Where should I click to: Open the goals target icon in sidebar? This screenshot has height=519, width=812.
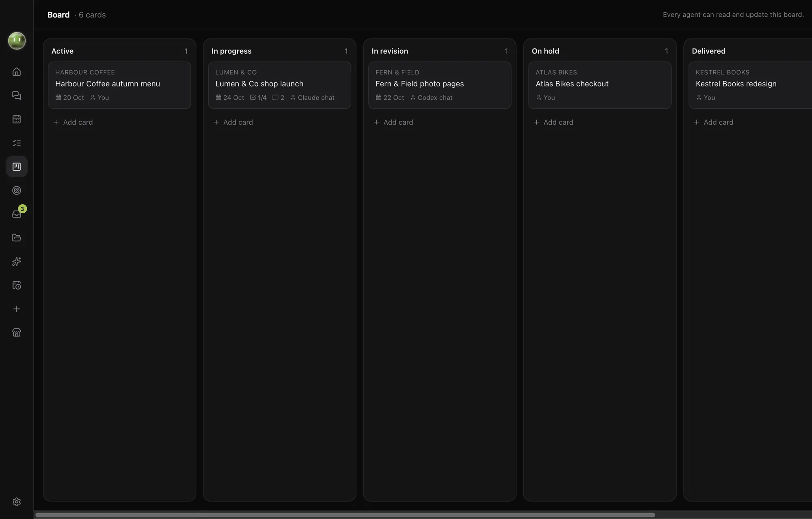point(17,190)
